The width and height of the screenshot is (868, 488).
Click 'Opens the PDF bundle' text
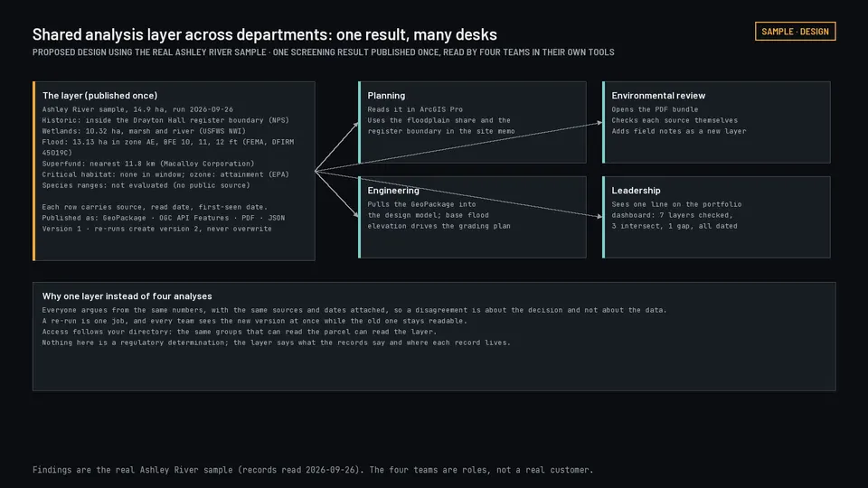pos(655,109)
